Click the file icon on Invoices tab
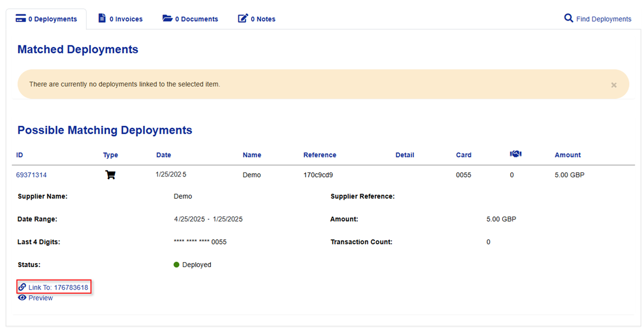This screenshot has width=644, height=331. coord(102,18)
